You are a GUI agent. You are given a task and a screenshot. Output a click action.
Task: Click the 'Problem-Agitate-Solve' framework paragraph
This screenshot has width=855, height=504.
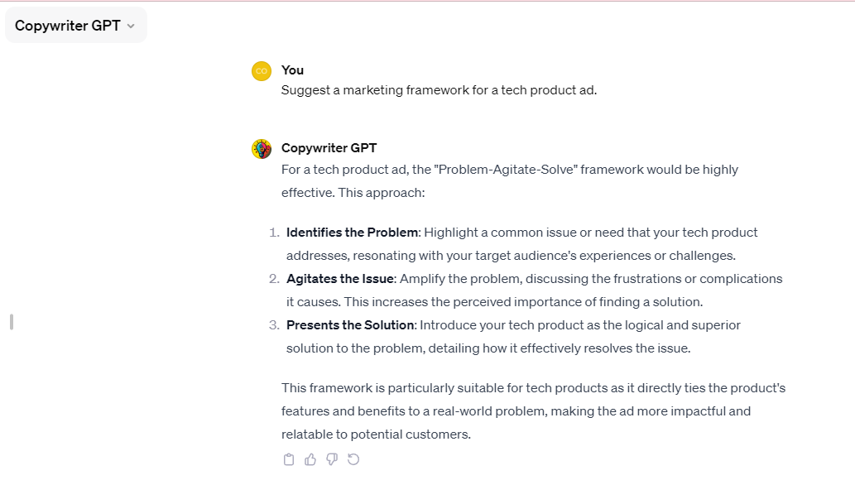[x=509, y=180]
